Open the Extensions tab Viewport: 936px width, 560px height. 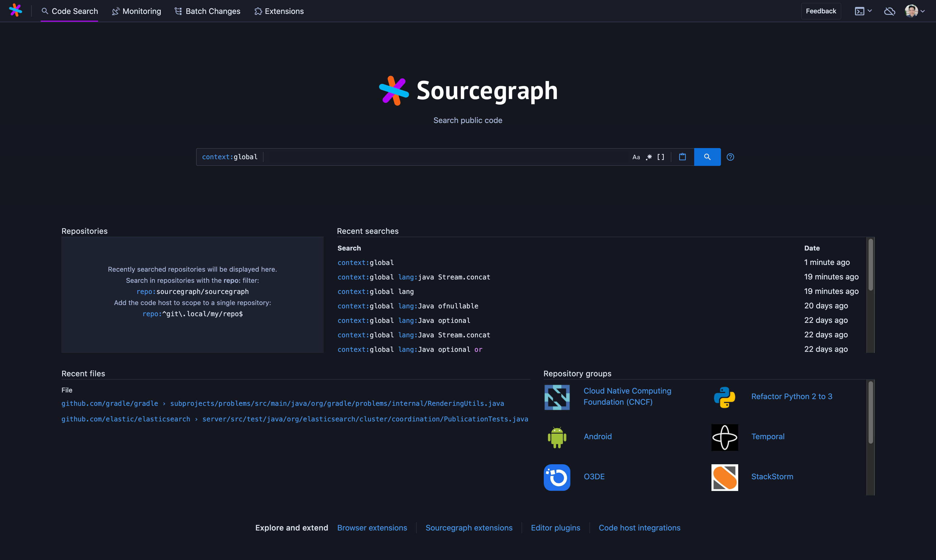coord(279,11)
